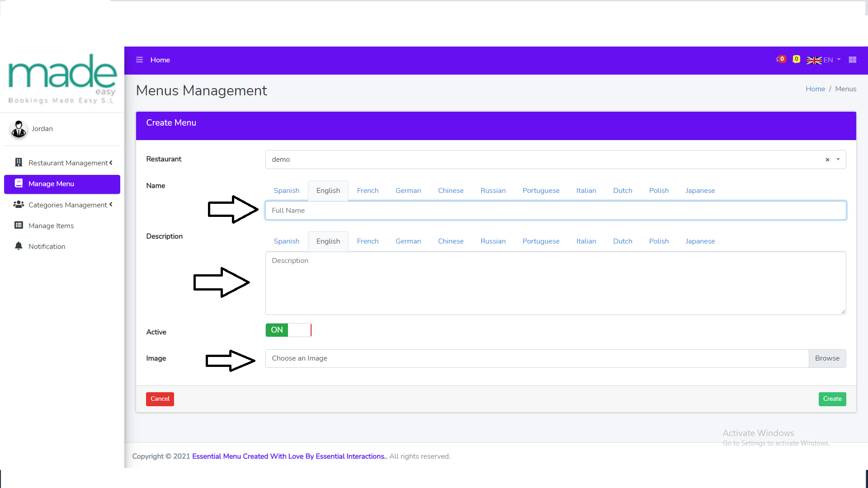This screenshot has height=488, width=868.
Task: Open Manage Items sidebar item
Action: tap(62, 225)
